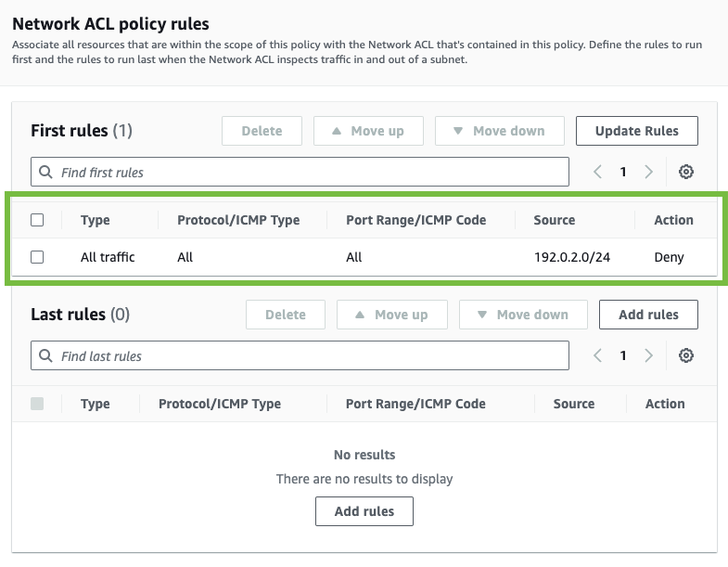Click the No results message

(364, 455)
